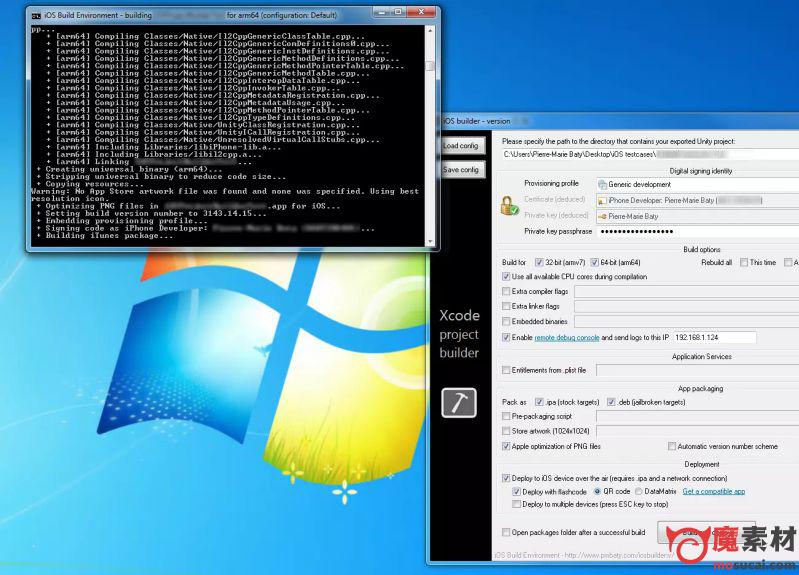This screenshot has height=575, width=799.
Task: Open the Get a compatible app link
Action: (x=713, y=491)
